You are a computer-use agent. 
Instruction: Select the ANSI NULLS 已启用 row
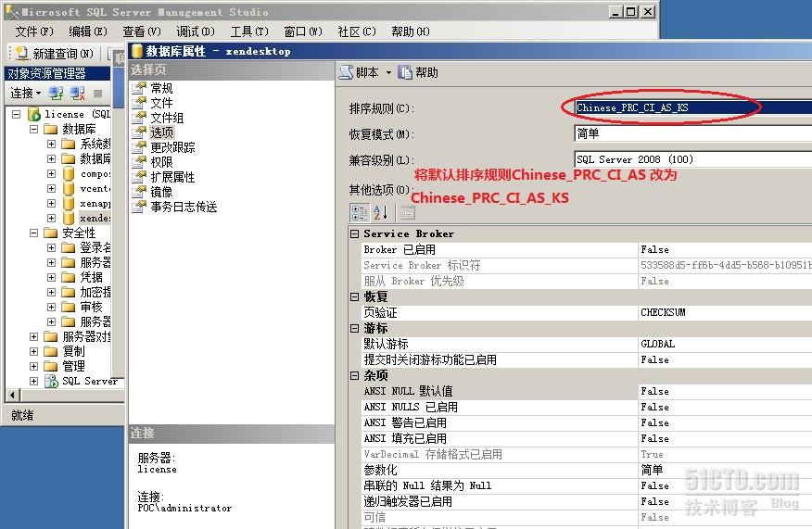[586, 407]
